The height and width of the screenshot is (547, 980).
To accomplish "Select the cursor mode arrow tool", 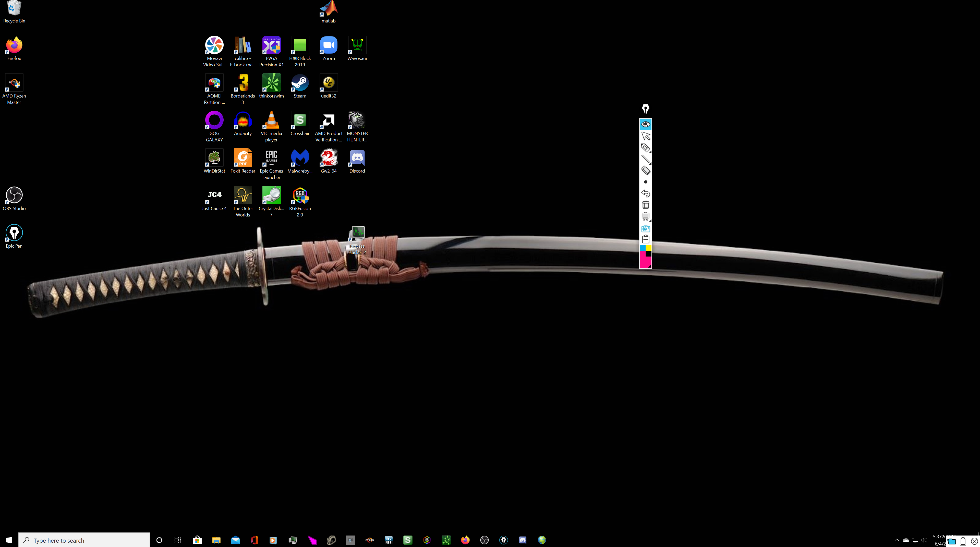I will (x=645, y=136).
